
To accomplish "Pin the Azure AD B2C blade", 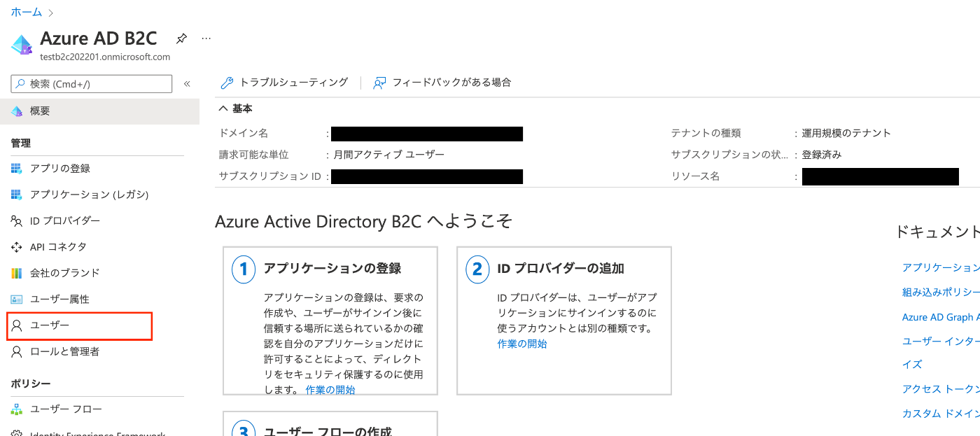I will (181, 38).
